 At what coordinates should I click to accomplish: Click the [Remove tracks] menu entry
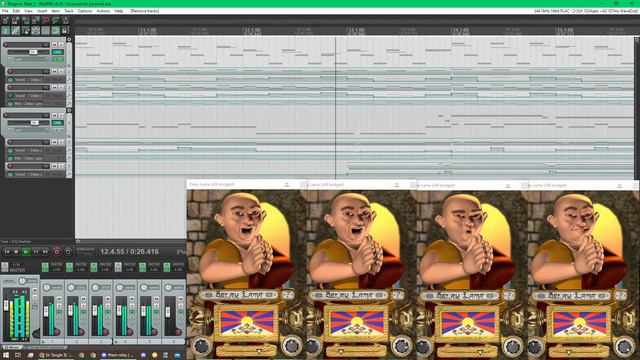pyautogui.click(x=144, y=11)
